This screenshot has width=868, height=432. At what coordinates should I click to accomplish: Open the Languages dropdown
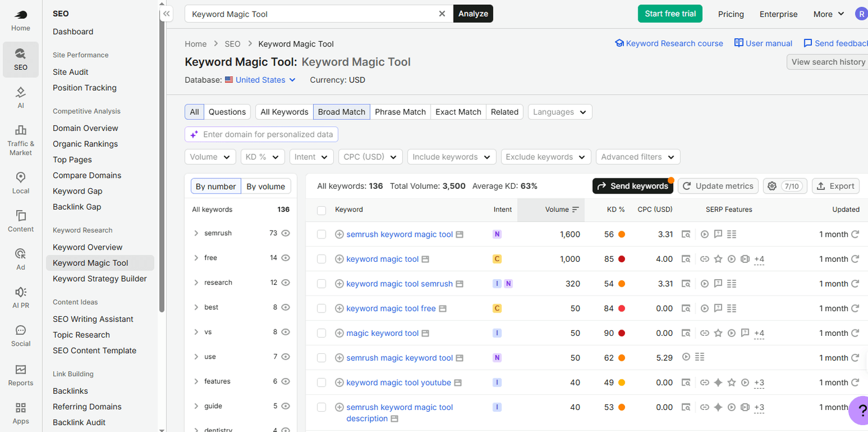560,112
